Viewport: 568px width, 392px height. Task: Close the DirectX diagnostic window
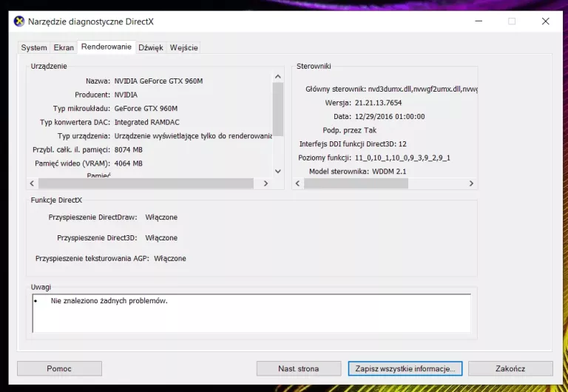click(546, 21)
